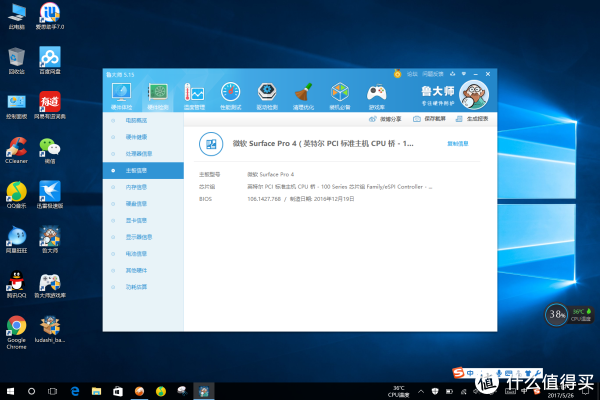Open File Explorer from taskbar
600x400 pixels.
pyautogui.click(x=96, y=391)
